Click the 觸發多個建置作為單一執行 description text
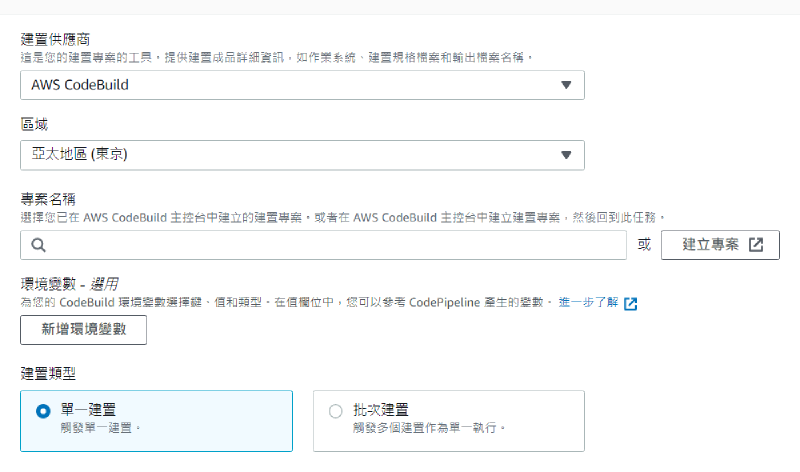 pos(429,428)
